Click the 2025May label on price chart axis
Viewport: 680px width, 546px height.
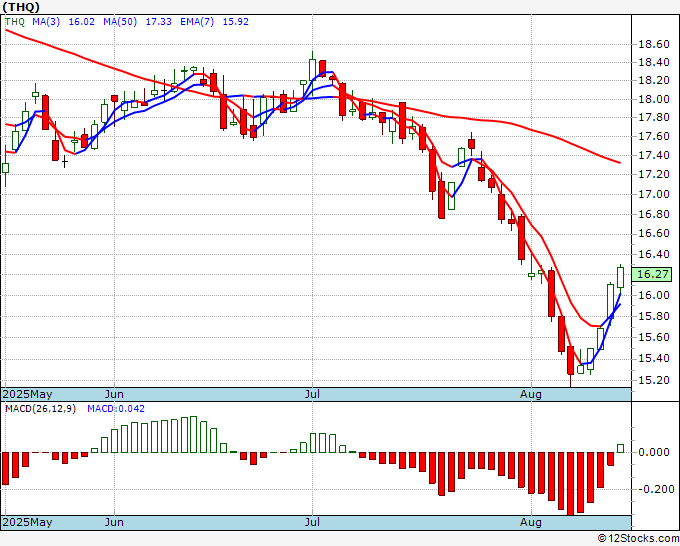(x=27, y=394)
